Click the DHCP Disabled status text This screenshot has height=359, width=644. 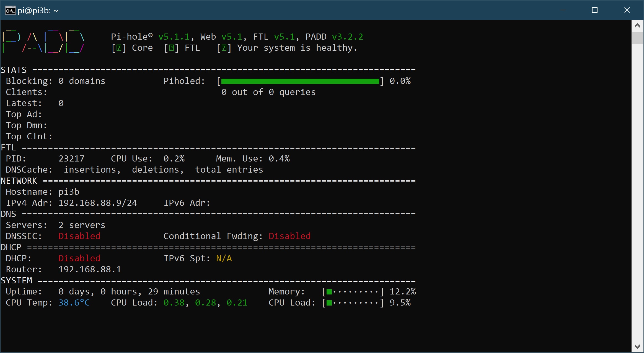coord(79,258)
